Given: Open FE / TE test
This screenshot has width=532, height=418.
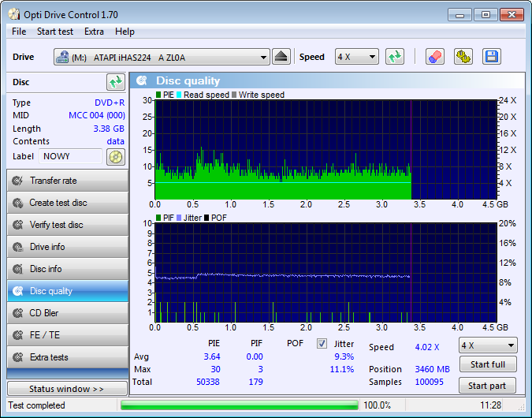Looking at the screenshot, I should click(68, 335).
